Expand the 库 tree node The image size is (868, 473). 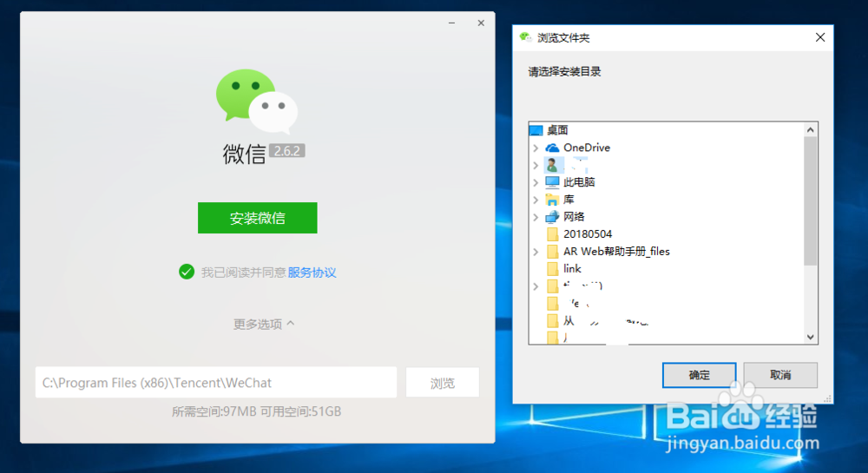click(536, 199)
